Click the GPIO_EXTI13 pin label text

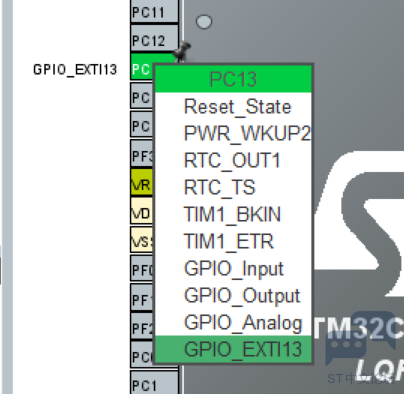point(75,70)
